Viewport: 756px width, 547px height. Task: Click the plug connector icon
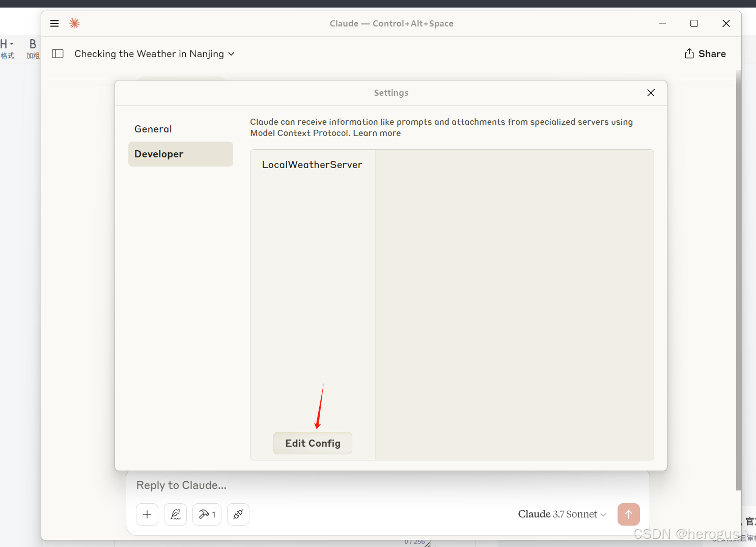pos(238,514)
